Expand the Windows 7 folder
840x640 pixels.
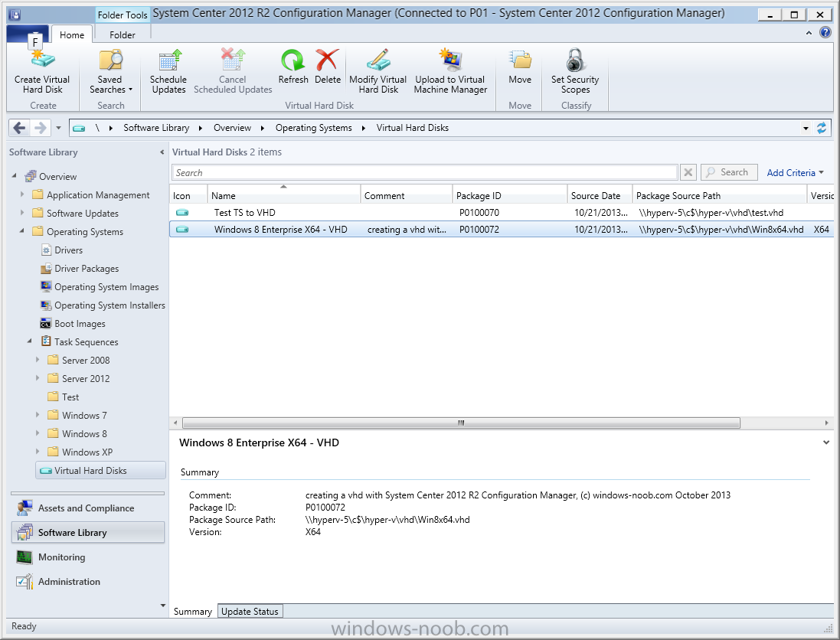coord(38,415)
